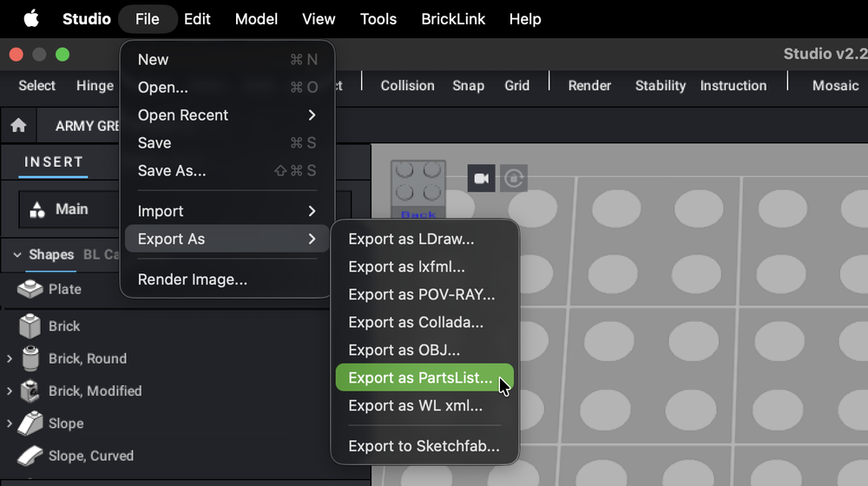
Task: Open the Help menu
Action: pos(525,19)
